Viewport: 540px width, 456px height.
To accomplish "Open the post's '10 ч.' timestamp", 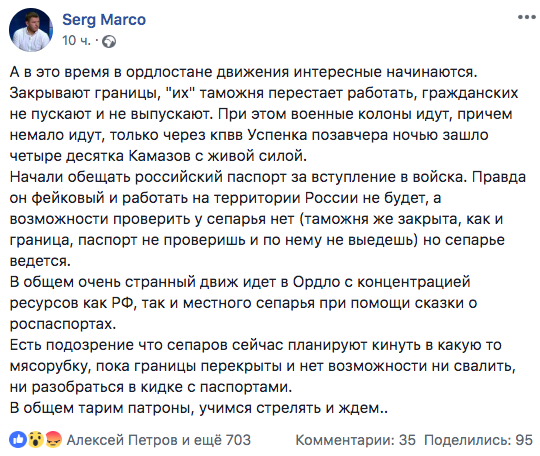I will click(76, 41).
